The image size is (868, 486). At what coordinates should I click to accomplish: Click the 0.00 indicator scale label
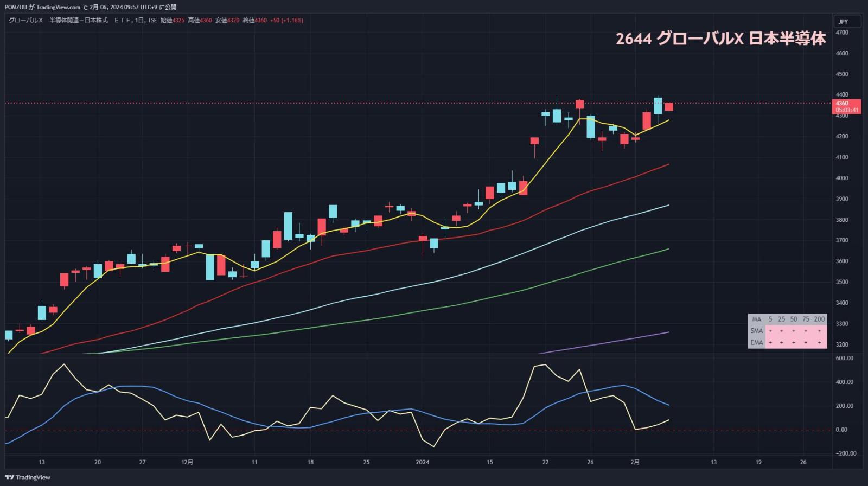(x=841, y=430)
